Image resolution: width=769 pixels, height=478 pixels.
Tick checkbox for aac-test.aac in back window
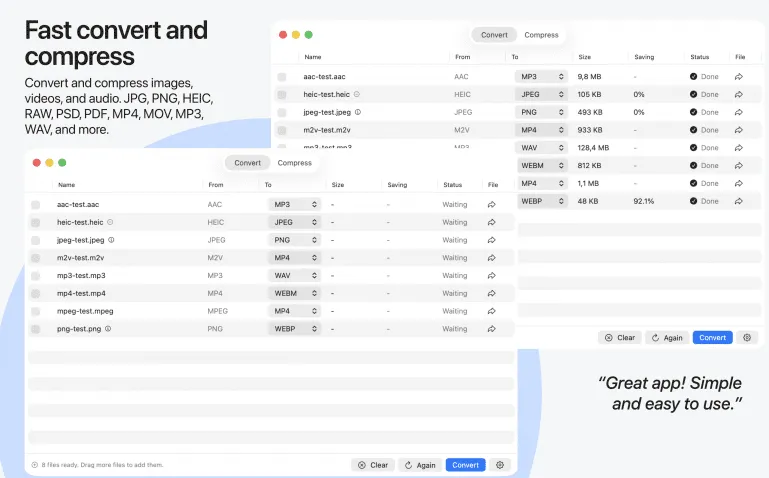tap(282, 76)
